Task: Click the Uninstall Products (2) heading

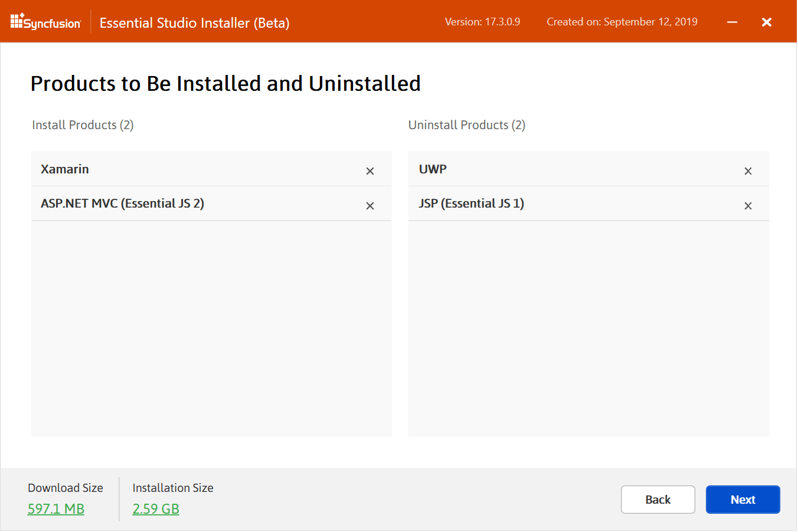Action: click(466, 125)
